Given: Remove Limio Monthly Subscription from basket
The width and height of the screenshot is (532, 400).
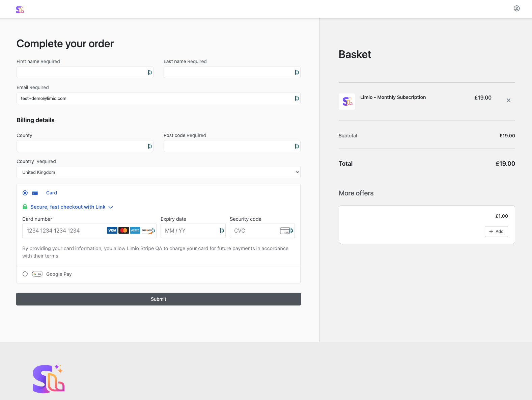Looking at the screenshot, I should point(508,100).
